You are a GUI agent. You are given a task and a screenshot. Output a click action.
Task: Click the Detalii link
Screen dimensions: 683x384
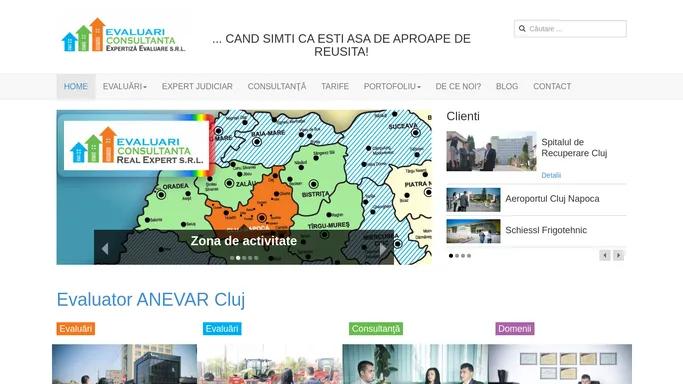click(x=551, y=175)
